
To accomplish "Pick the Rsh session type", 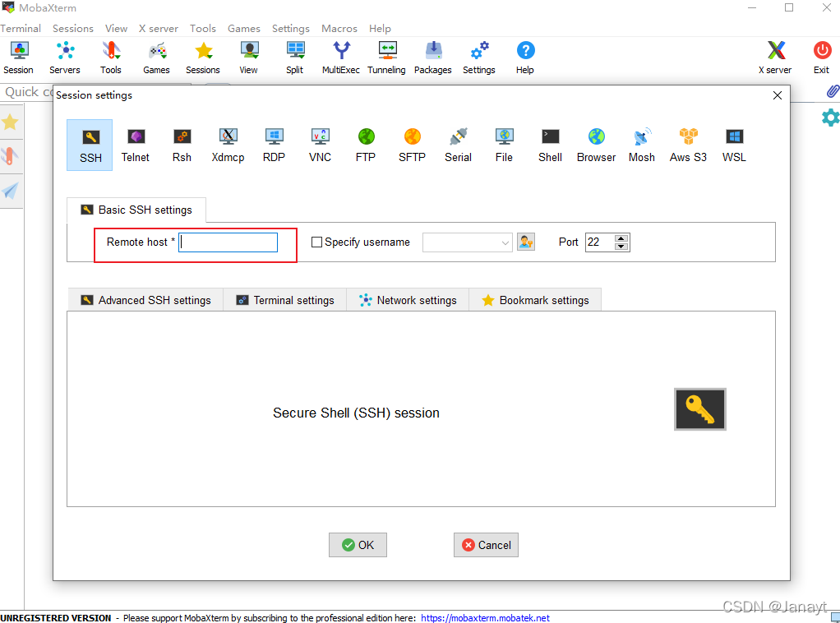I will click(182, 145).
